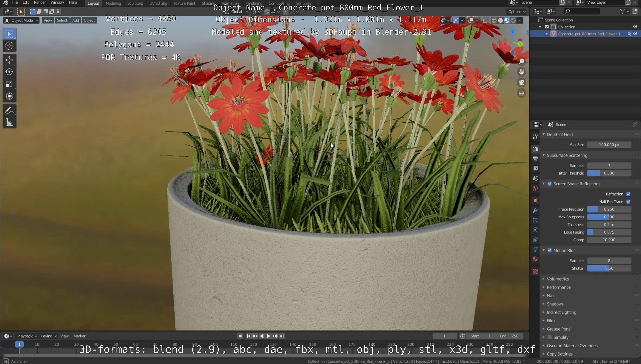Collapse the Depth of Field panel
This screenshot has height=364, width=641.
559,134
